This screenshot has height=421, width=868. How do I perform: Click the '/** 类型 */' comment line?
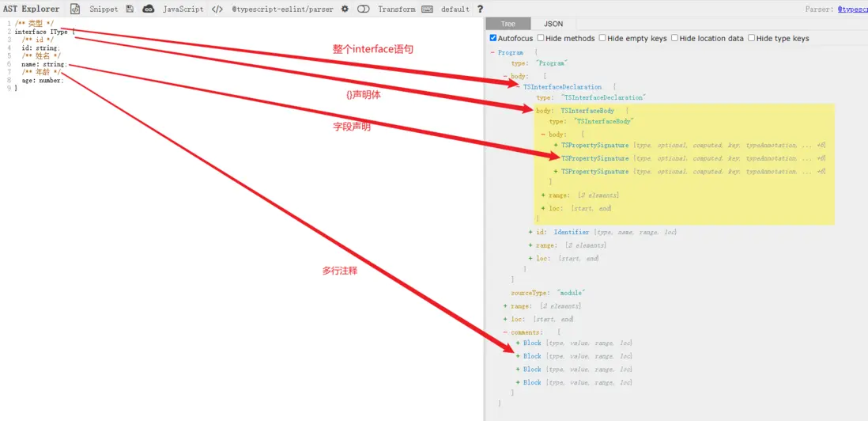click(x=34, y=23)
